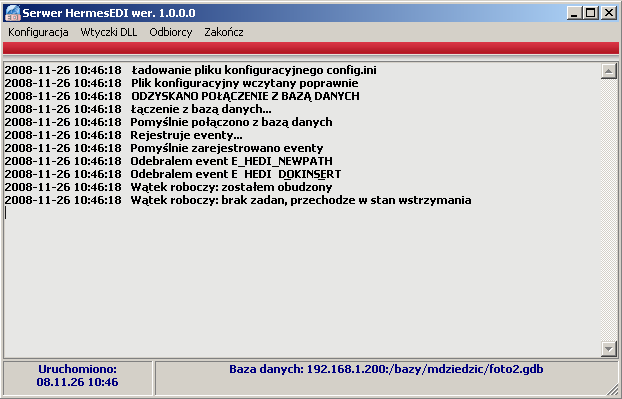Click log line 'Odebralem event E_HEDI_NEWPATH'

pos(169,161)
